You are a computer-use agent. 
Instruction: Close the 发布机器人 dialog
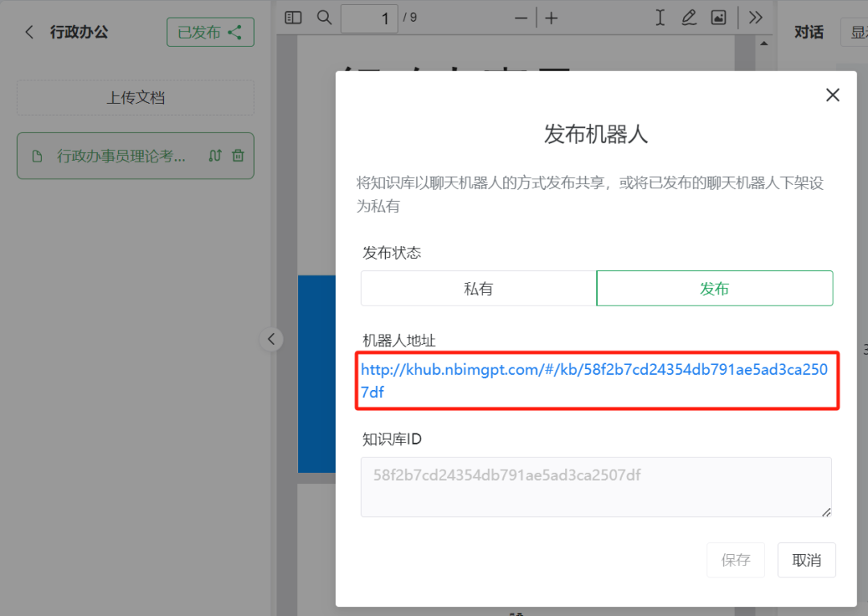pos(833,95)
